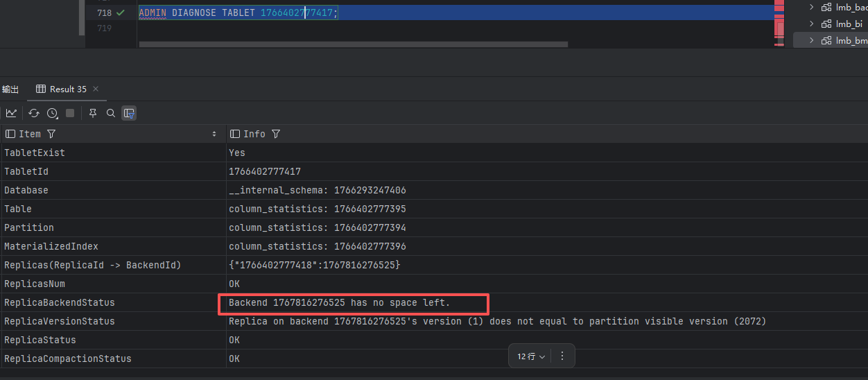The image size is (868, 380).
Task: Expand the lmb_bm schema tree node
Action: [x=812, y=40]
